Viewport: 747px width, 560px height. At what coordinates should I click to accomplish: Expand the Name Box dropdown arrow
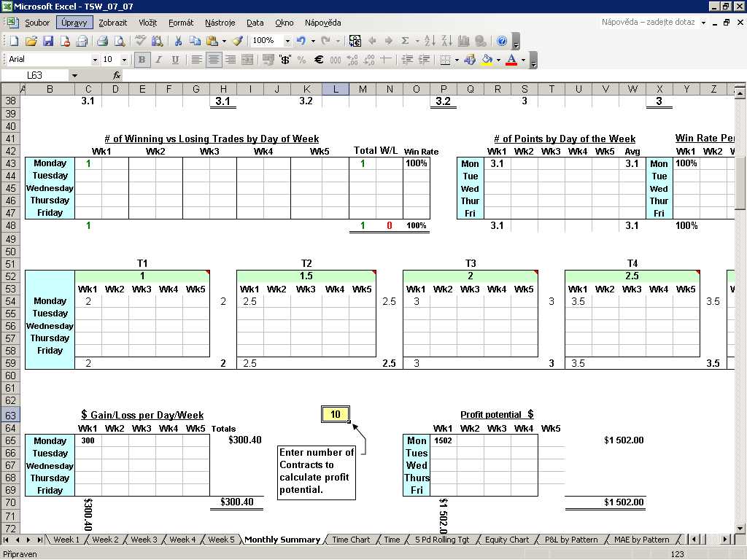[x=74, y=75]
